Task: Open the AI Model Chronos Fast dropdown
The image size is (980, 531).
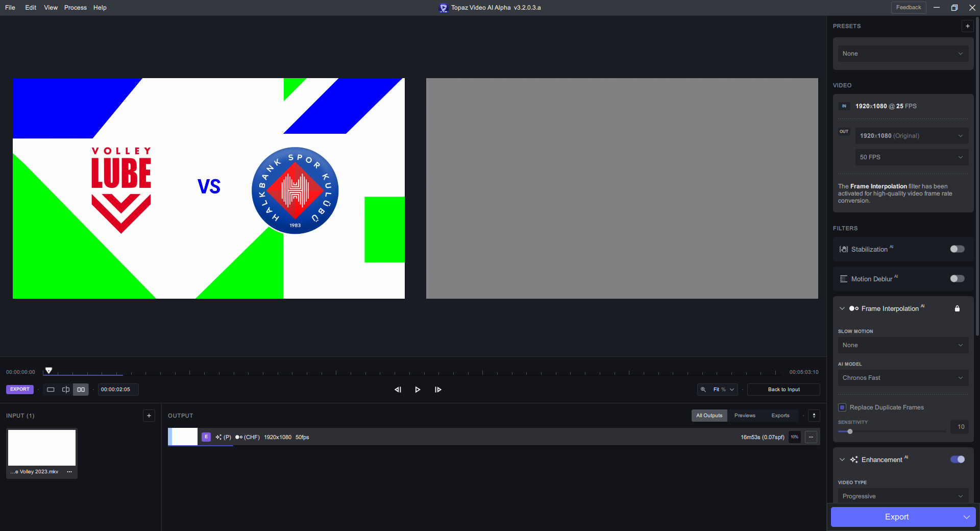Action: (x=902, y=378)
